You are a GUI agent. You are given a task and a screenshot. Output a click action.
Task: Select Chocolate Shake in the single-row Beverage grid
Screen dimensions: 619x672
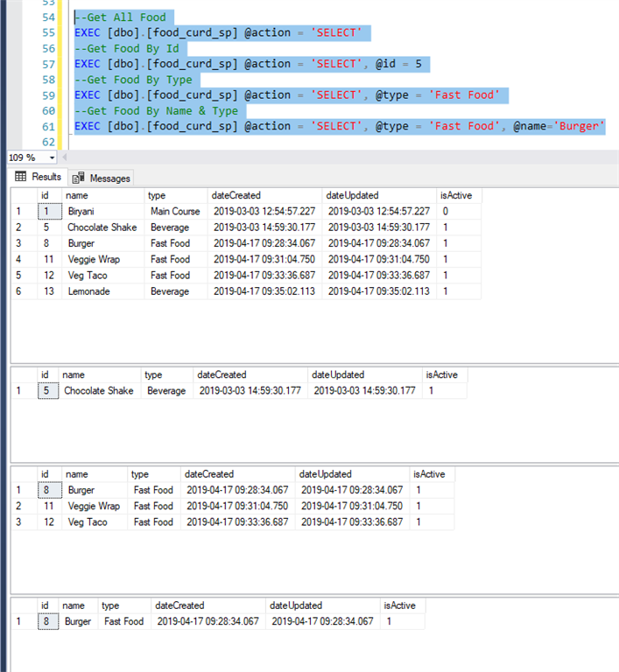pyautogui.click(x=100, y=391)
